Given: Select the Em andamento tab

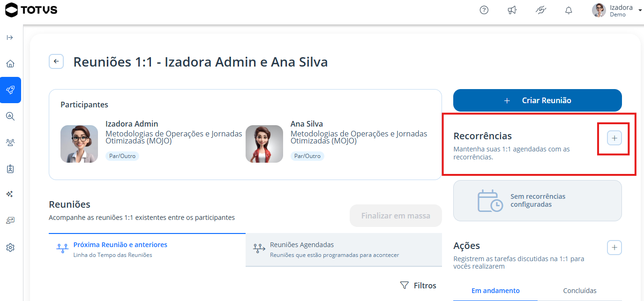Looking at the screenshot, I should (495, 291).
